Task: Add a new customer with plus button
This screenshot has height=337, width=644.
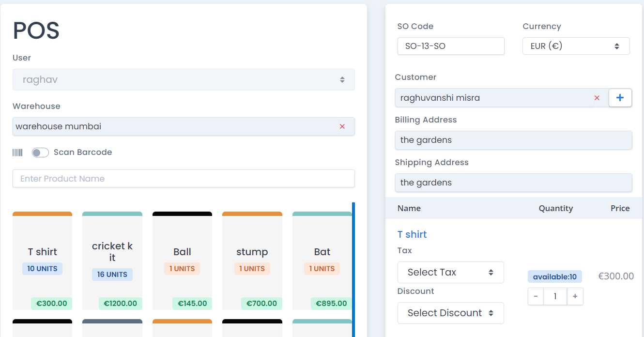Action: click(x=620, y=98)
